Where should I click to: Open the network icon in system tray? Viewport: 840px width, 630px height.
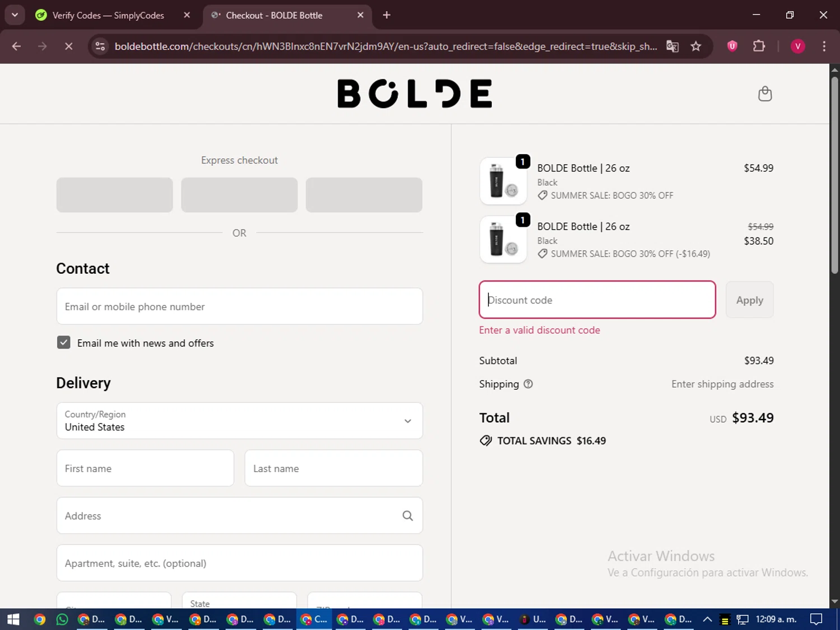coord(743,619)
